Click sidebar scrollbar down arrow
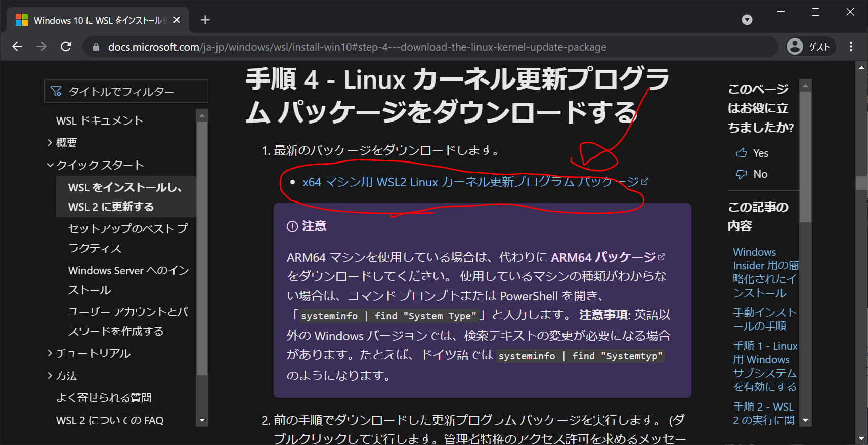The width and height of the screenshot is (868, 445). (x=202, y=420)
